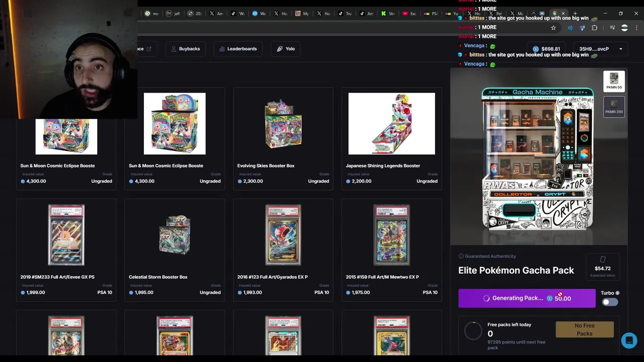This screenshot has width=644, height=362.
Task: Click '2015 #159 Full Art/M Mewtwo EX' title
Action: (x=382, y=277)
